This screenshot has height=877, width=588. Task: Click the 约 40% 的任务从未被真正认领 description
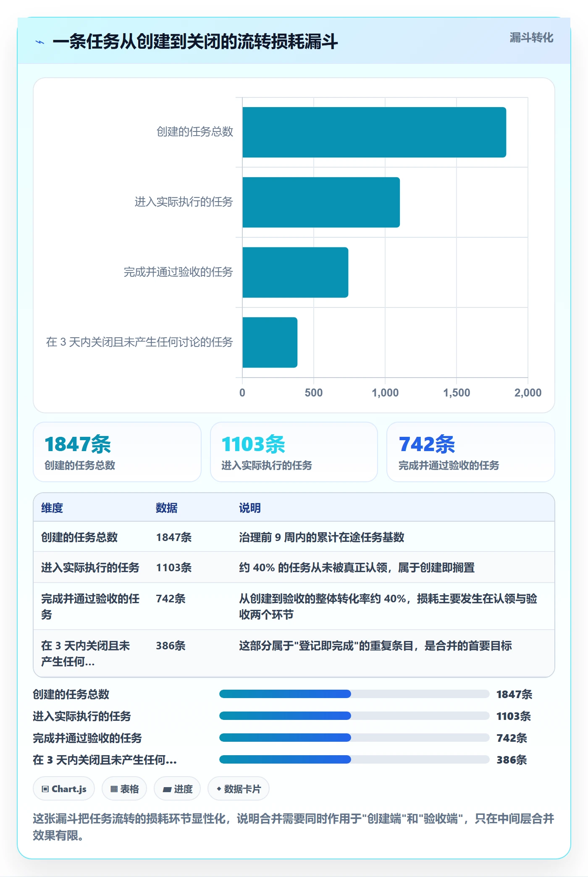point(357,567)
